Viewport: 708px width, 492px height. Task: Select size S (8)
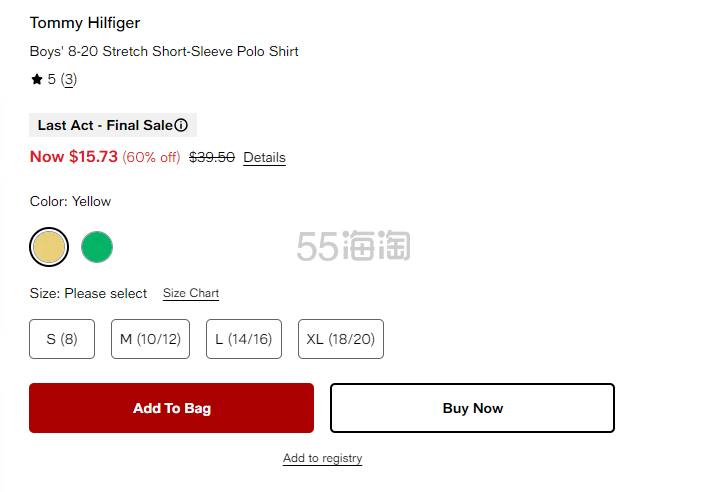(x=62, y=339)
